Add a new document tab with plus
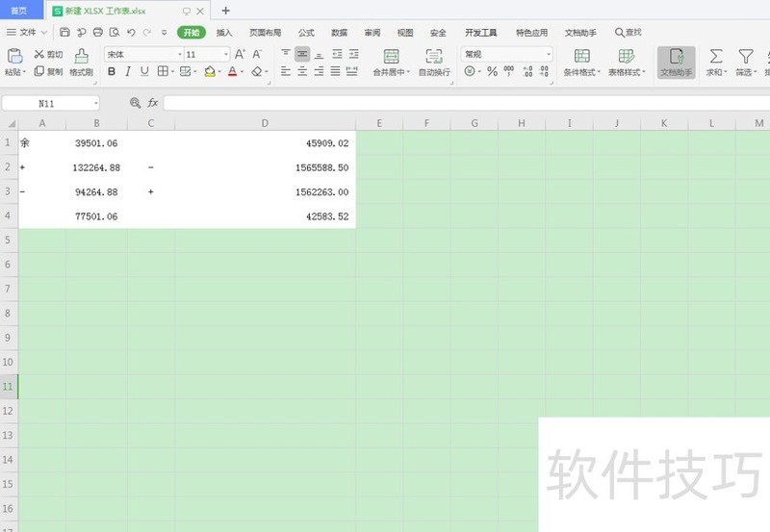 225,11
